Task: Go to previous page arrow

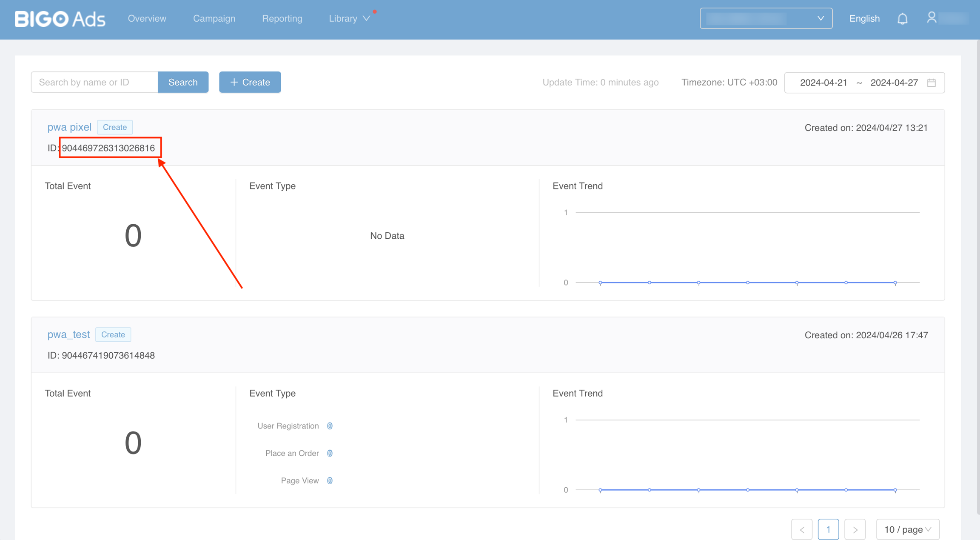Action: 802,529
